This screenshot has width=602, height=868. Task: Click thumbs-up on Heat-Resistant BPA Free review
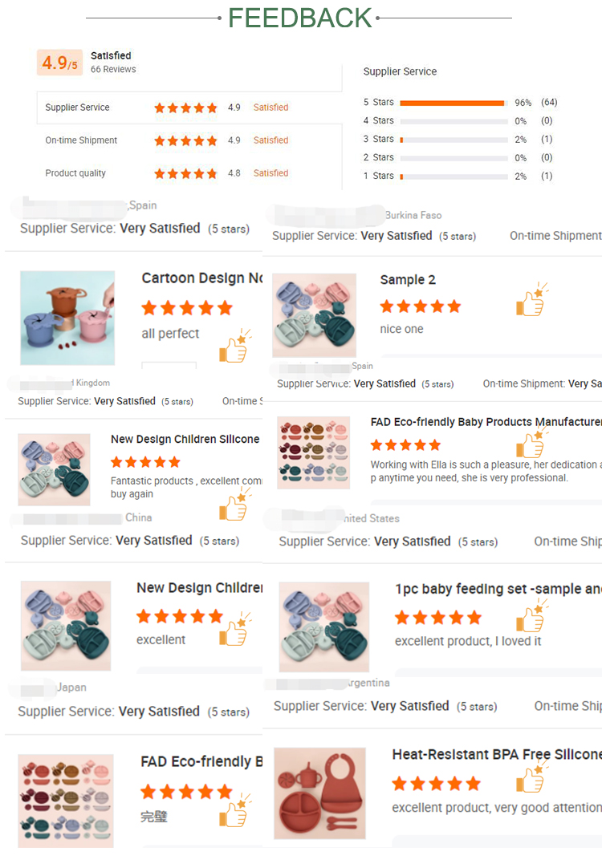coord(531,776)
